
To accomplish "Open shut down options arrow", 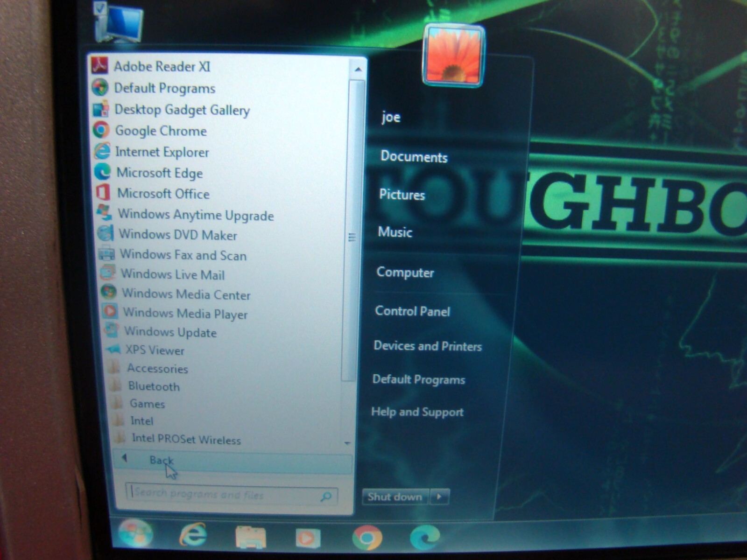I will [439, 497].
